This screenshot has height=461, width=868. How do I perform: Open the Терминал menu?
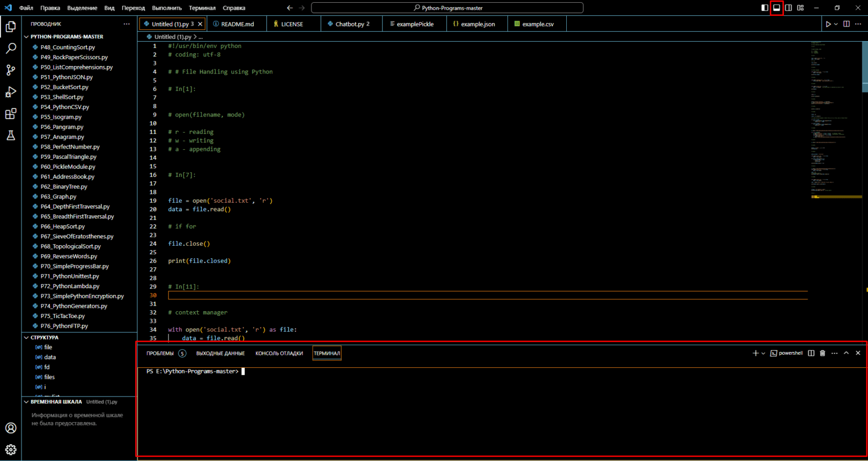pyautogui.click(x=202, y=8)
